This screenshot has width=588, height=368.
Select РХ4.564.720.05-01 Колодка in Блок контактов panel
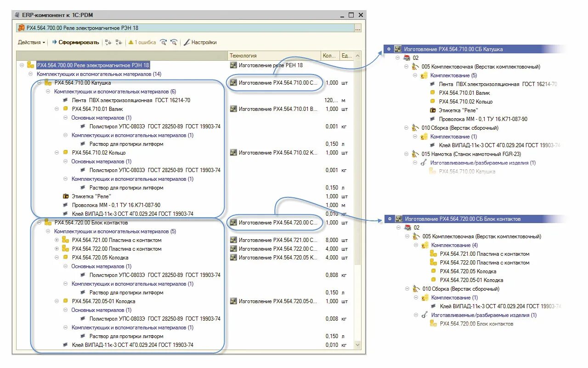point(471,280)
